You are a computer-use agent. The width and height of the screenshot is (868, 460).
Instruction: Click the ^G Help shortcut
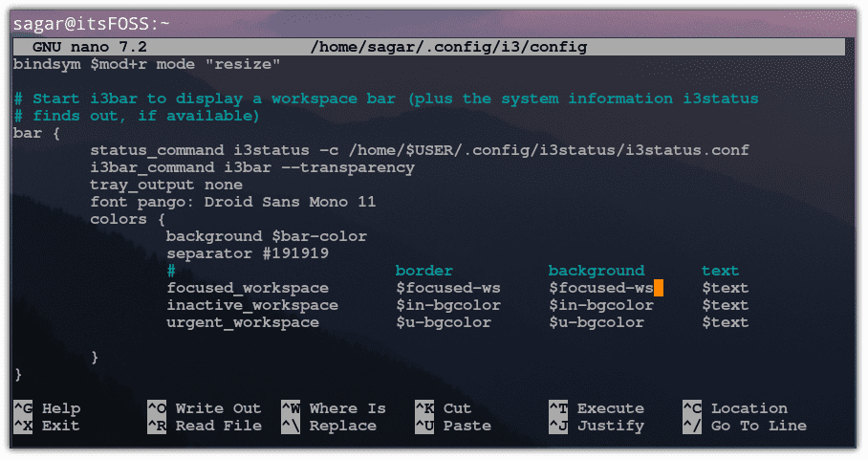tap(47, 408)
